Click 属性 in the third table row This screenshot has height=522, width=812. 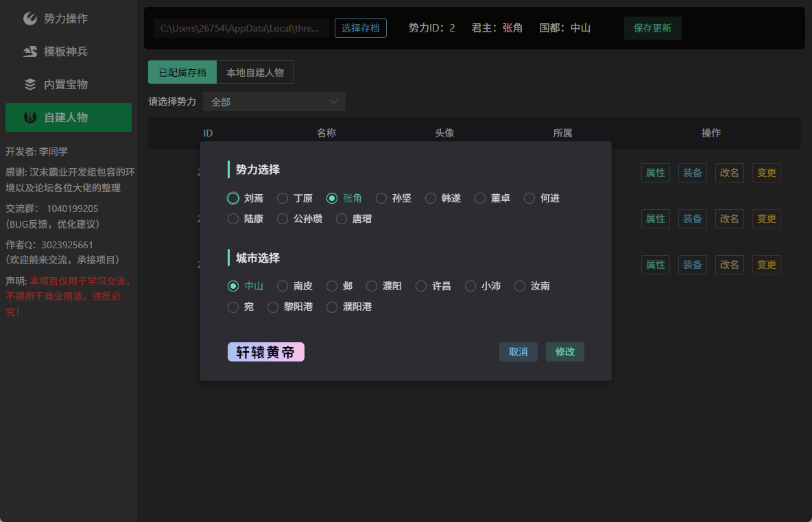pos(656,265)
